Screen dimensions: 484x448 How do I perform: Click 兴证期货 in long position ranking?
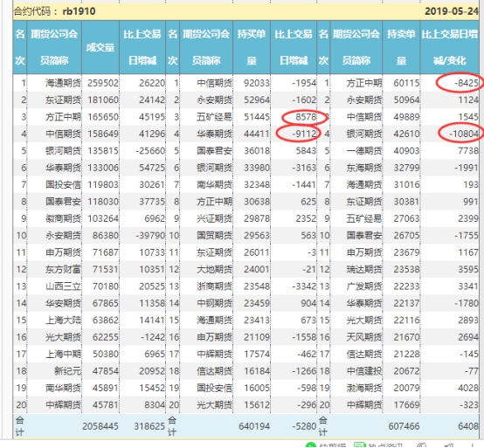(x=215, y=218)
